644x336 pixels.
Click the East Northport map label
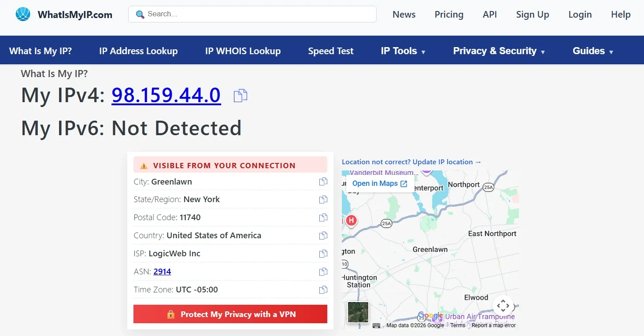pyautogui.click(x=492, y=233)
